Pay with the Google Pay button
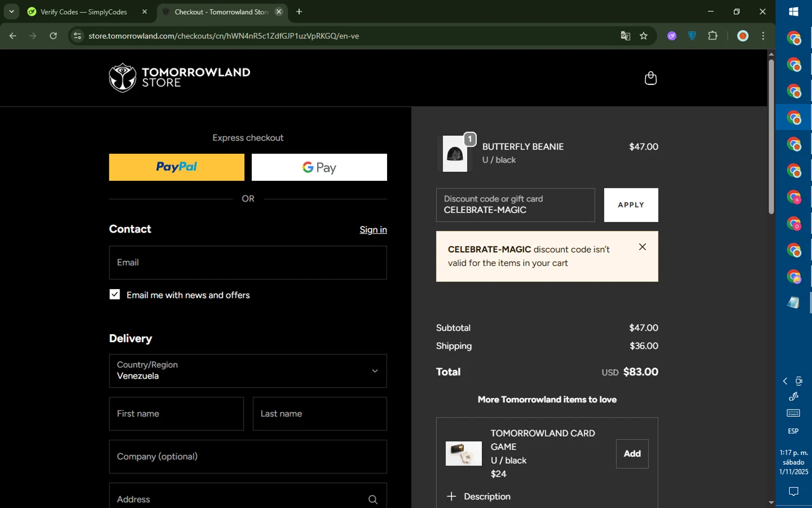The width and height of the screenshot is (812, 508). (319, 167)
